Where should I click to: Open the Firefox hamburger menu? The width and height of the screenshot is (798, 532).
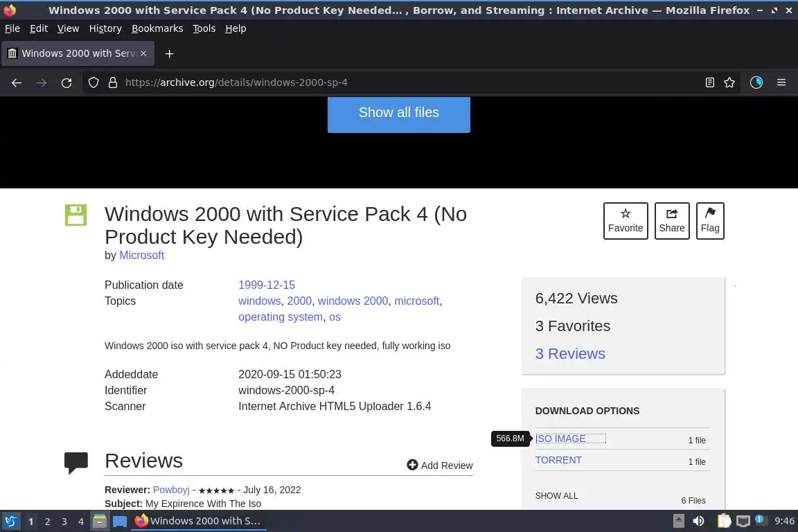pyautogui.click(x=781, y=82)
